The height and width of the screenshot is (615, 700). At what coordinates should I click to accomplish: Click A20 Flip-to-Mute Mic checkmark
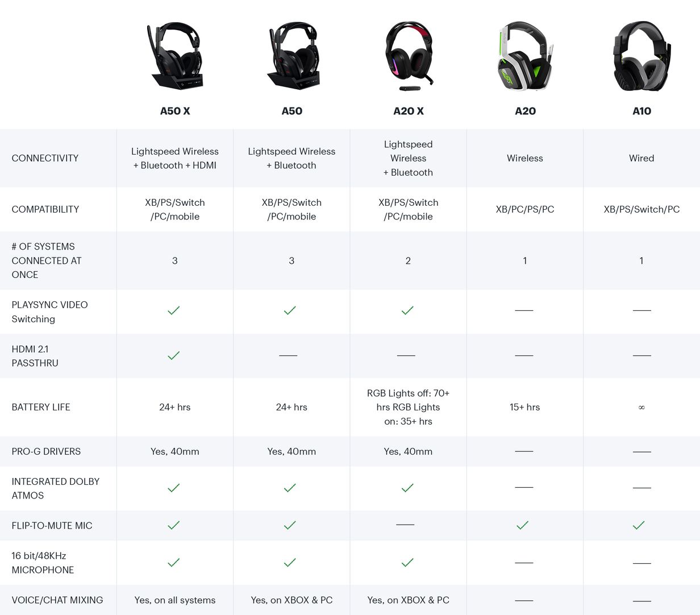[523, 525]
